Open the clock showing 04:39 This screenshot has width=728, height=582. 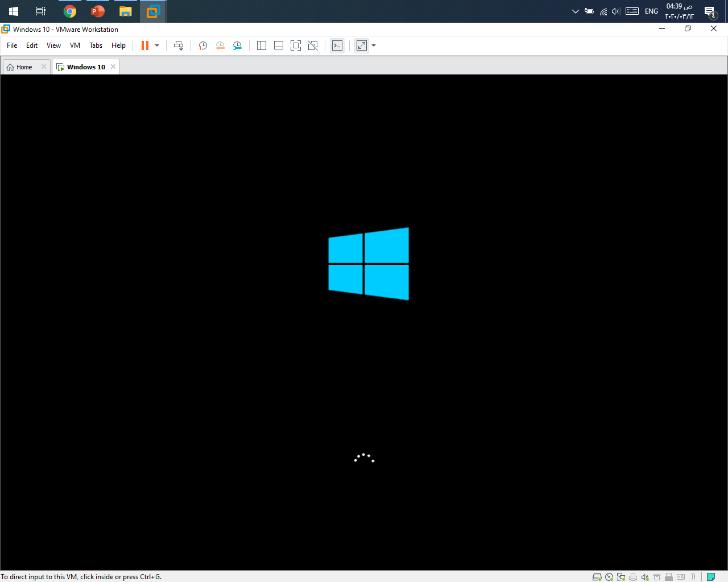tap(680, 11)
